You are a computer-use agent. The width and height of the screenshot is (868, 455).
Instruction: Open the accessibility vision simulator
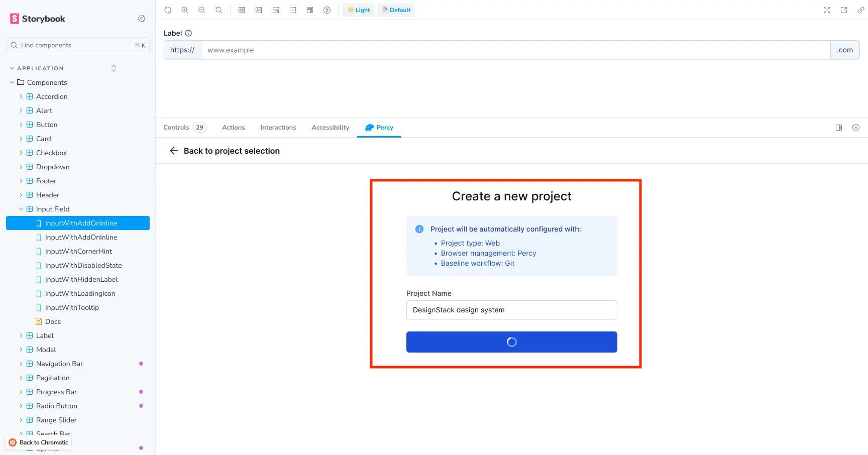coord(327,10)
